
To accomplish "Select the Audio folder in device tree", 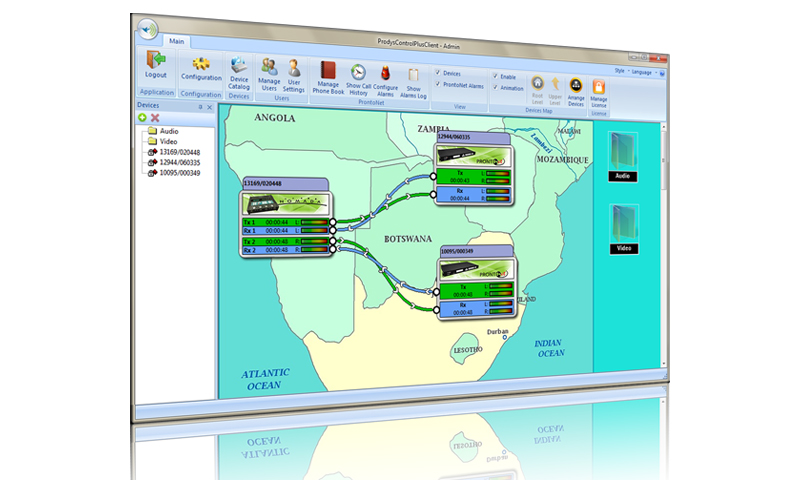I will [x=169, y=131].
